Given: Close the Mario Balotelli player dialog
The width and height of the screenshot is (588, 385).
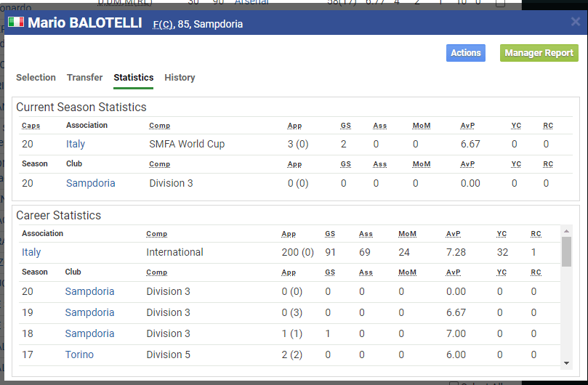Looking at the screenshot, I should pyautogui.click(x=575, y=23).
